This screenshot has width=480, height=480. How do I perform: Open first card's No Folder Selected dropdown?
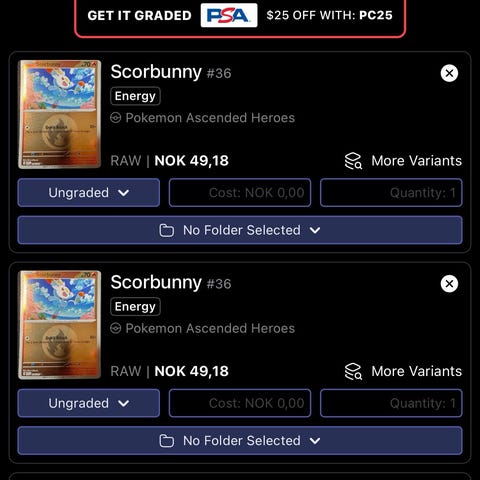pyautogui.click(x=240, y=230)
